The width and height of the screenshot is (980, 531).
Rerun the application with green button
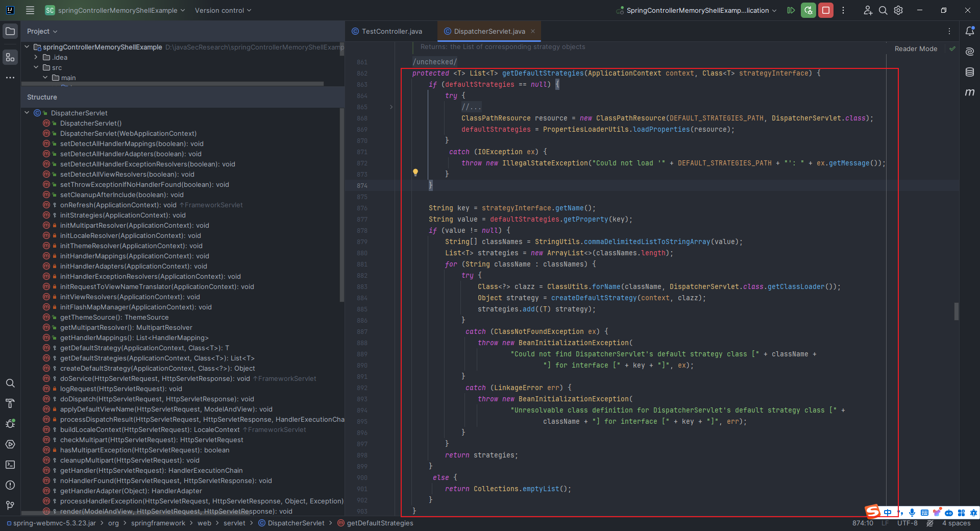[x=808, y=10]
